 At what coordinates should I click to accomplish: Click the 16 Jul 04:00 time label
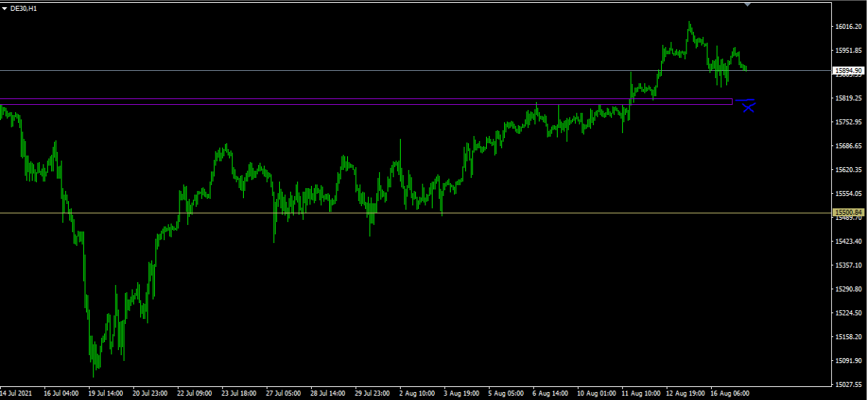click(x=61, y=394)
